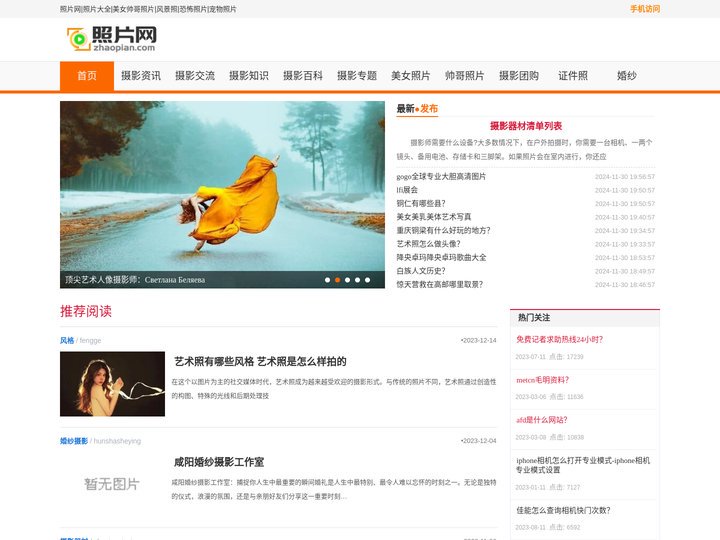Open 摄影团购 in the menu
The width and height of the screenshot is (720, 540).
519,76
